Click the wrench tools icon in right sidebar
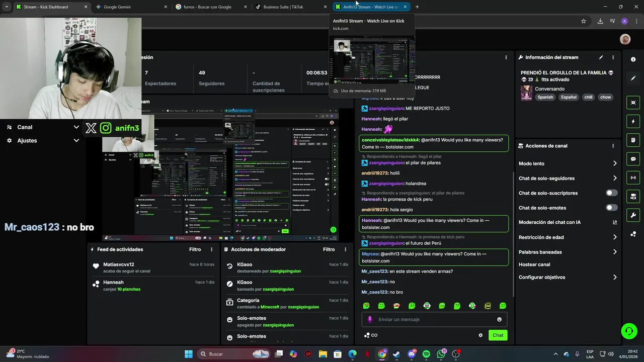This screenshot has width=644, height=362. point(633,215)
